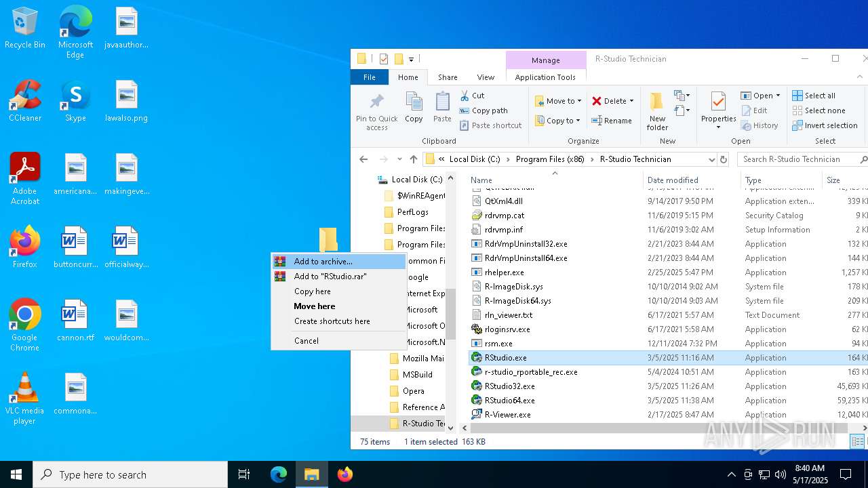Select Firefox desktop shortcut
868x488 pixels.
(25, 247)
